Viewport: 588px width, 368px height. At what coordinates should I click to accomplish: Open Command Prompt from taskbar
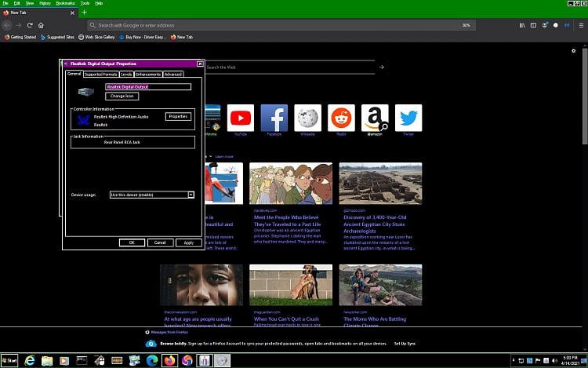tap(82, 360)
